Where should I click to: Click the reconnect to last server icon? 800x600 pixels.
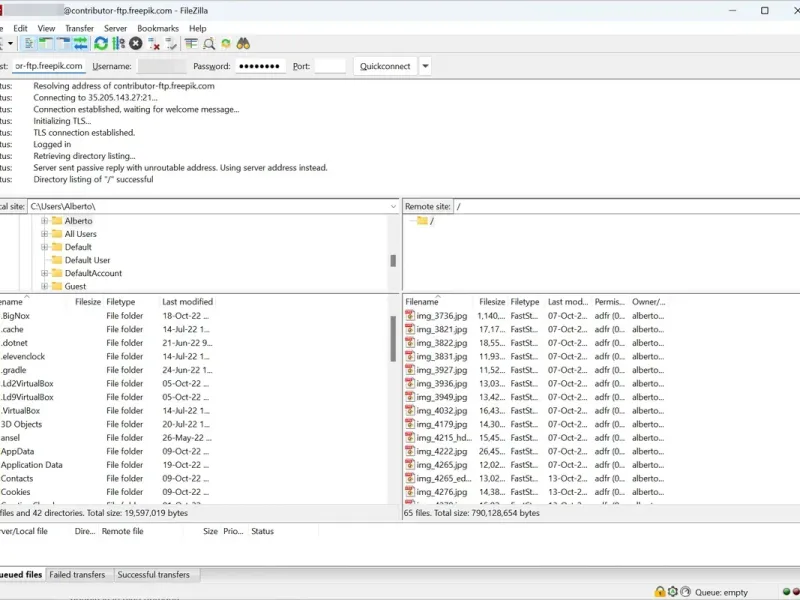[x=171, y=44]
